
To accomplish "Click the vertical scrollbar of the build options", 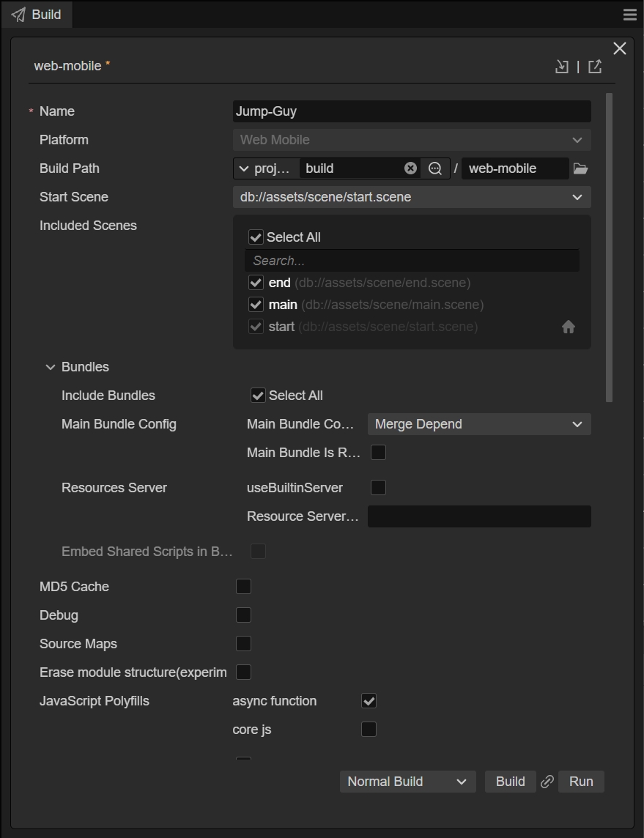I will [610, 248].
